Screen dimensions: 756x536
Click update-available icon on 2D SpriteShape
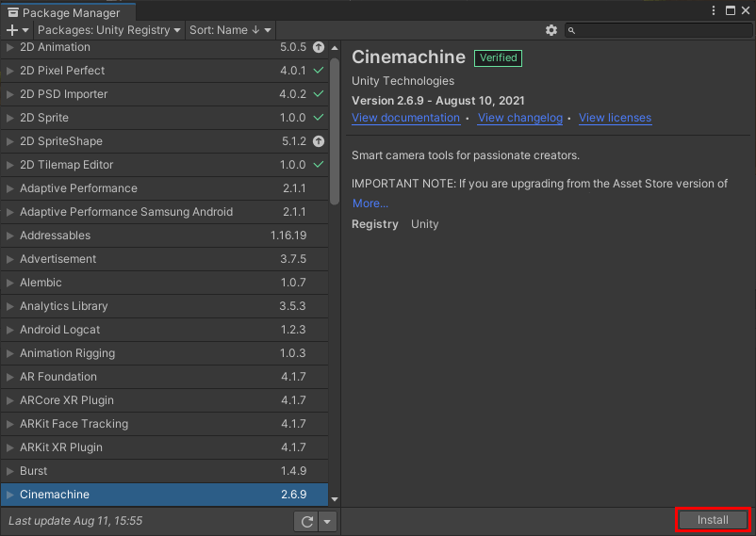(x=319, y=141)
